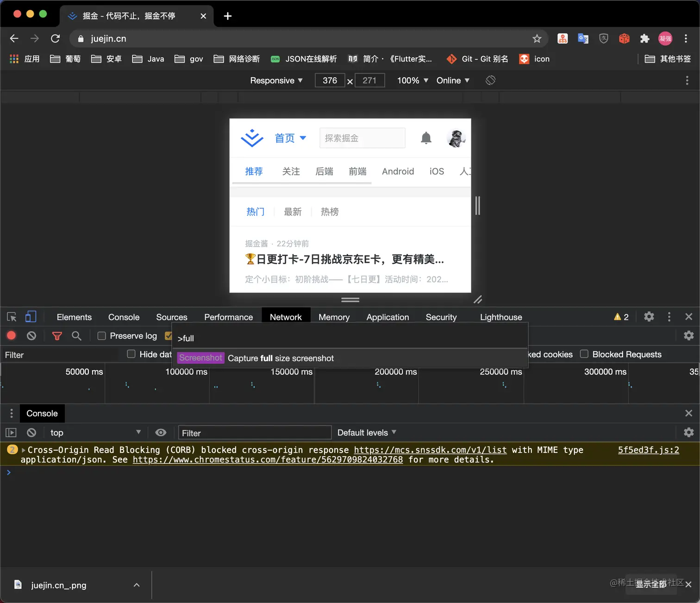This screenshot has width=700, height=603.
Task: Grab the viewport right resize handle
Action: coord(478,205)
